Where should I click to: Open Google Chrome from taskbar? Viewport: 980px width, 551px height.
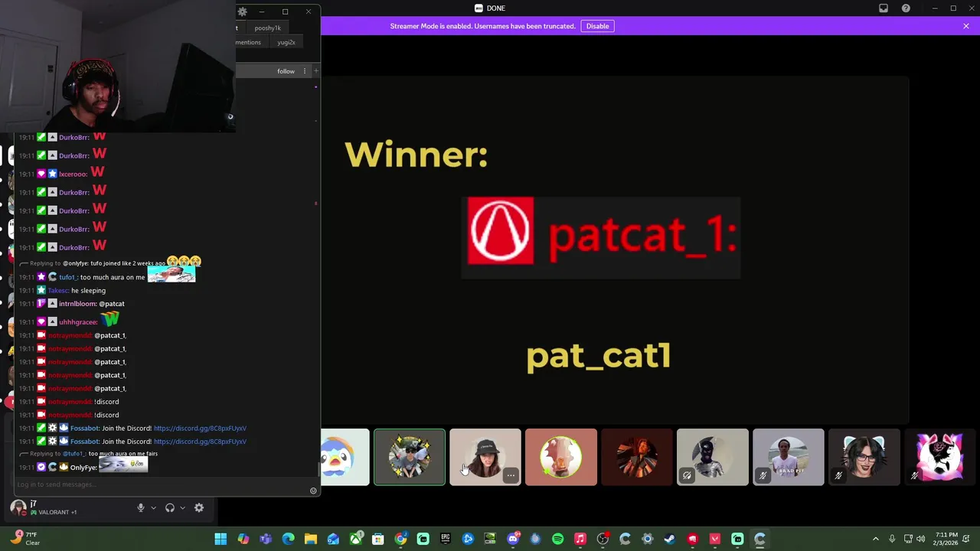(x=400, y=539)
